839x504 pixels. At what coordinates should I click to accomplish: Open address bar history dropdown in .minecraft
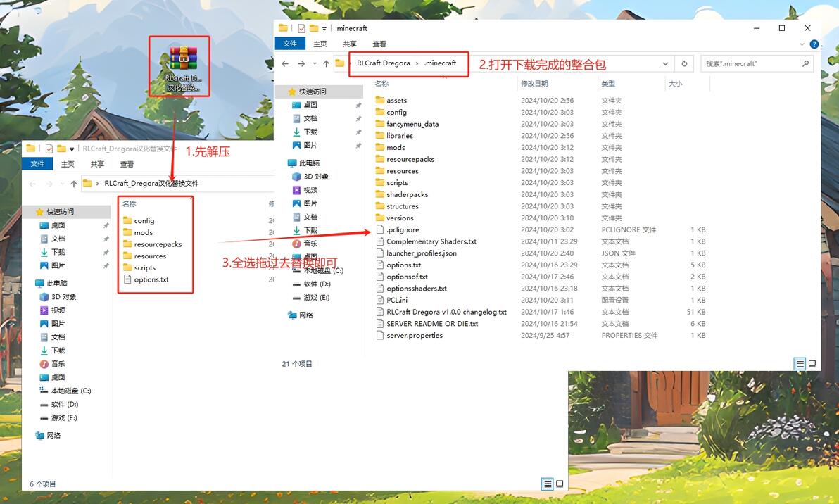pos(665,63)
